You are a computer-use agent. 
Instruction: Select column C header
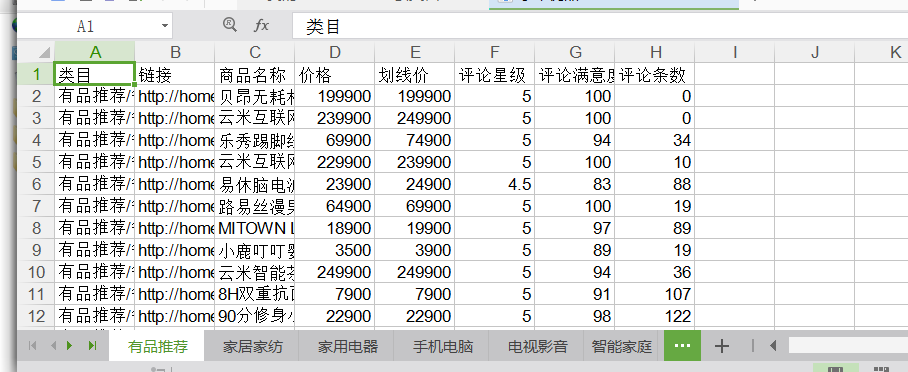pos(255,52)
